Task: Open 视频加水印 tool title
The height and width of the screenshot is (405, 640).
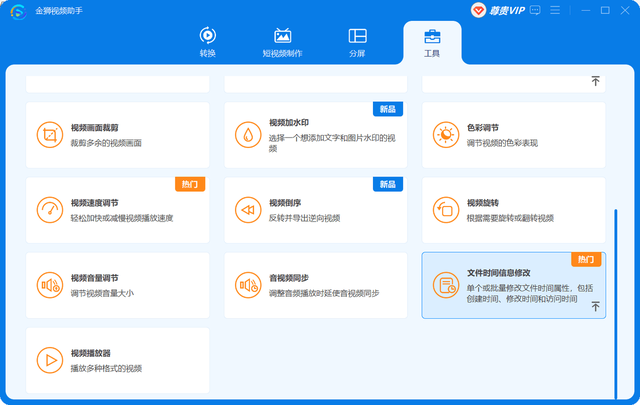Action: pyautogui.click(x=289, y=122)
